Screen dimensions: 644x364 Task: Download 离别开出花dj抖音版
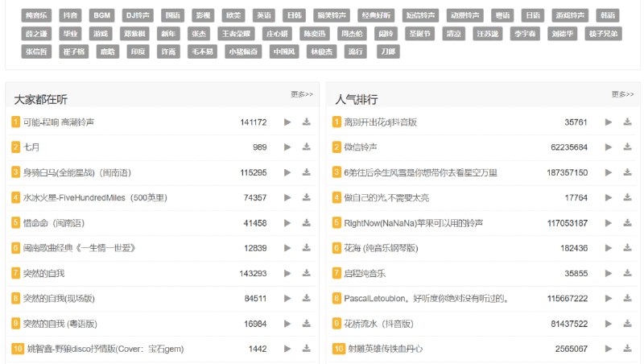click(627, 122)
